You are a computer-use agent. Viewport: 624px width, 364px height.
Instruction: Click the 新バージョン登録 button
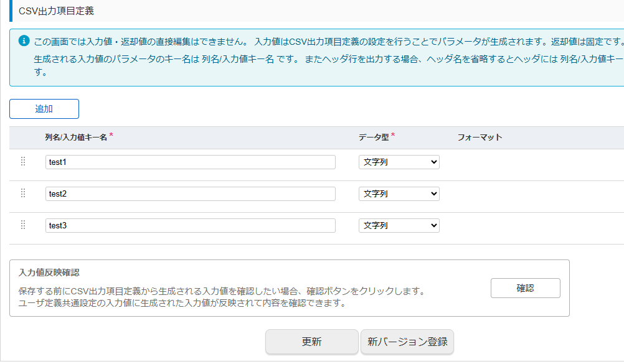[407, 342]
